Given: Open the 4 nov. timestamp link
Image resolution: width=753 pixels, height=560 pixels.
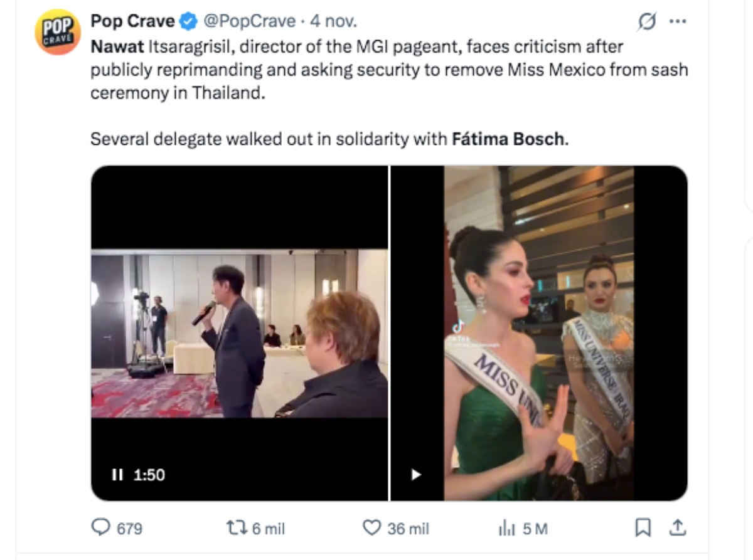Looking at the screenshot, I should click(x=334, y=21).
